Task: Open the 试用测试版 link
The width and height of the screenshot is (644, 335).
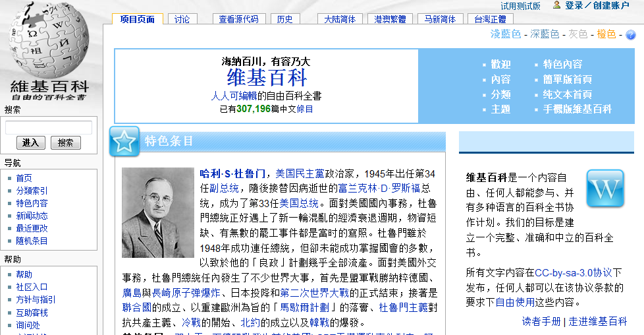Action: [x=520, y=6]
